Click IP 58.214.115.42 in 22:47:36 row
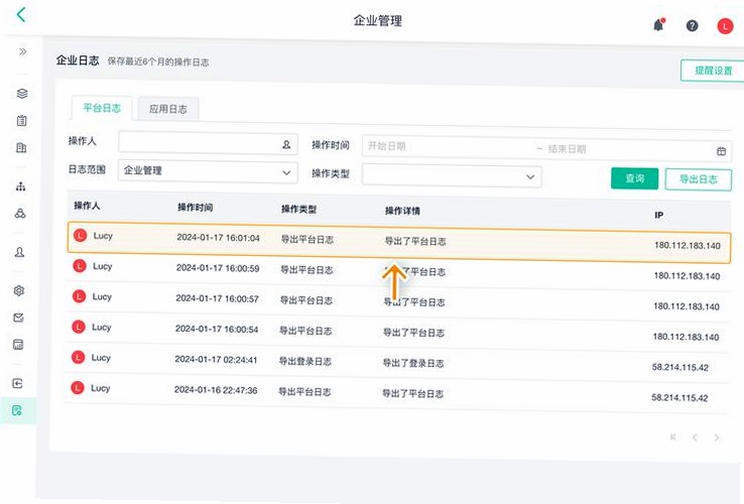744x504 pixels. click(x=679, y=398)
